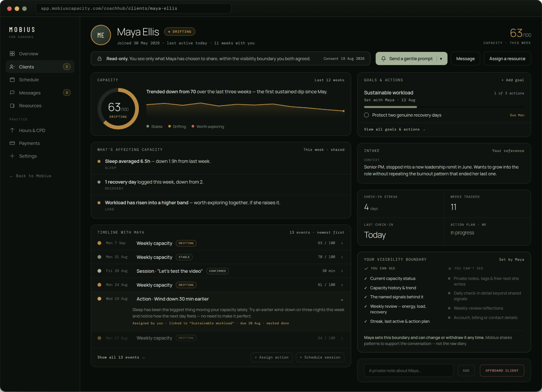
Task: Click the ADD note button
Action: coord(466,371)
